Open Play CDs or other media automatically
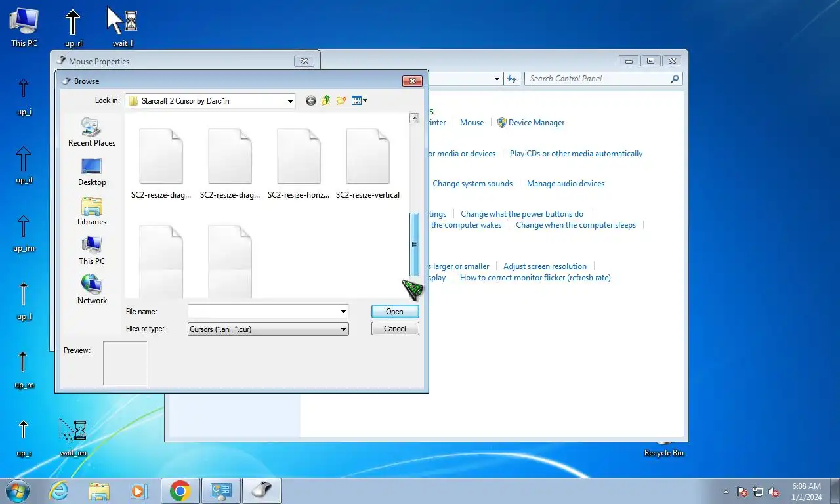Image resolution: width=840 pixels, height=504 pixels. coord(576,154)
